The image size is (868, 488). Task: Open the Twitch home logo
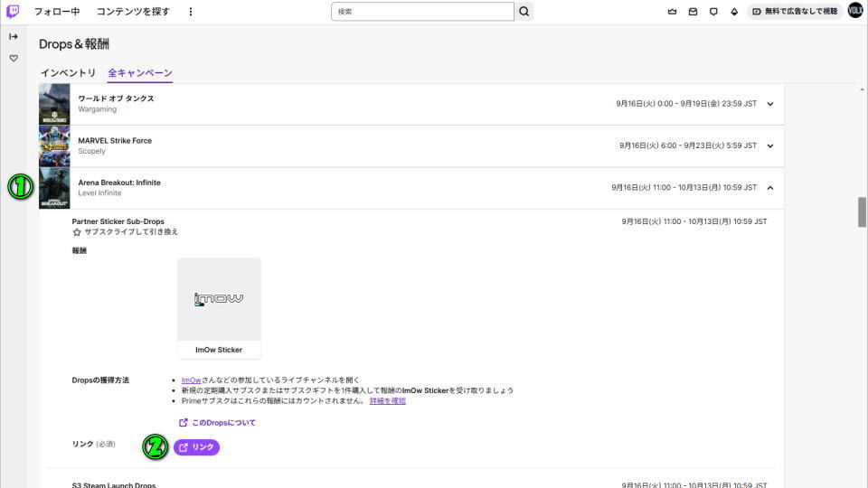[x=13, y=11]
